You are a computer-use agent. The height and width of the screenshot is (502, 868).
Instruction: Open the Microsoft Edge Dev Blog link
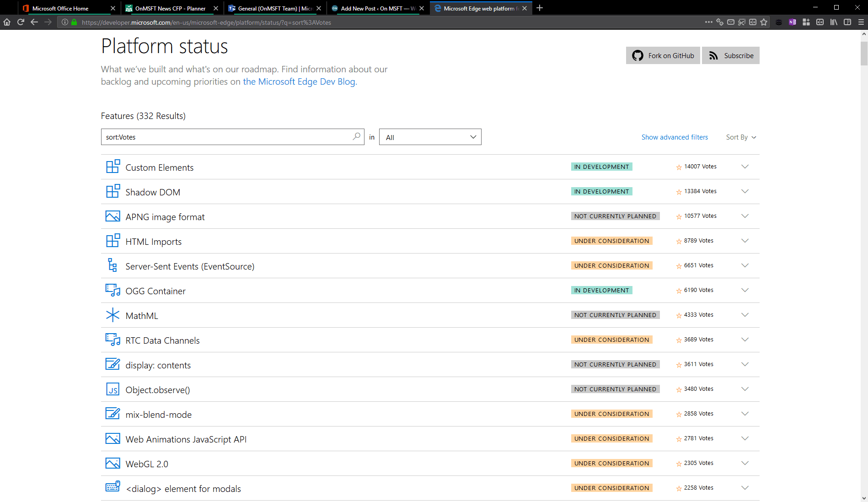click(299, 81)
